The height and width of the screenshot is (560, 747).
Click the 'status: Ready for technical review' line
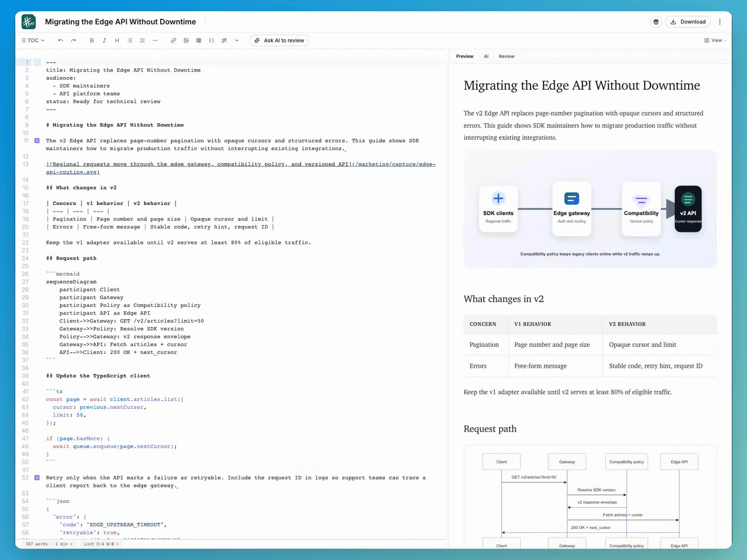[x=103, y=101]
